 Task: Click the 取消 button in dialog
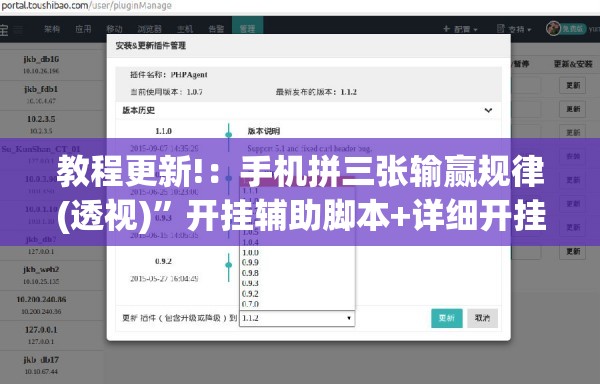(482, 318)
